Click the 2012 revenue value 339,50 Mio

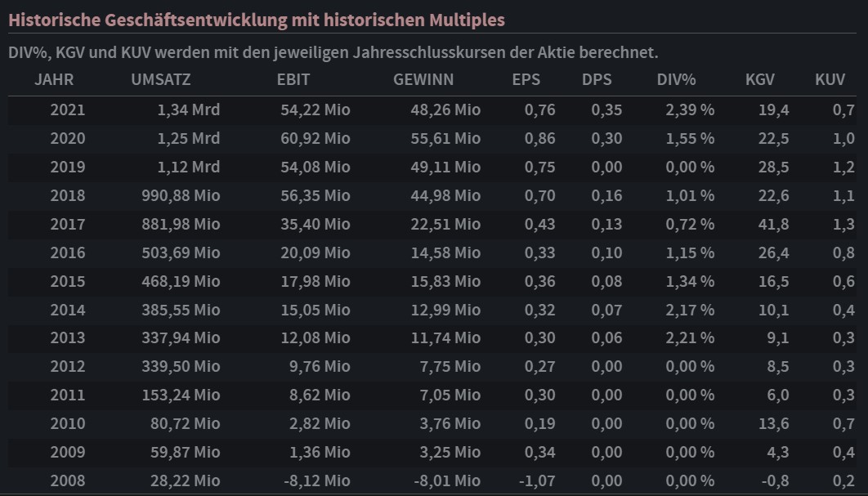pyautogui.click(x=180, y=367)
